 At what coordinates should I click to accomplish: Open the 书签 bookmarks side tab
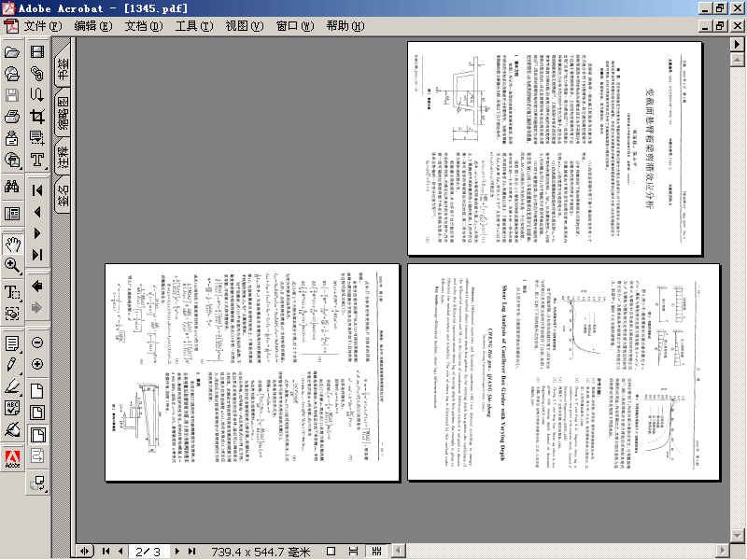[63, 68]
